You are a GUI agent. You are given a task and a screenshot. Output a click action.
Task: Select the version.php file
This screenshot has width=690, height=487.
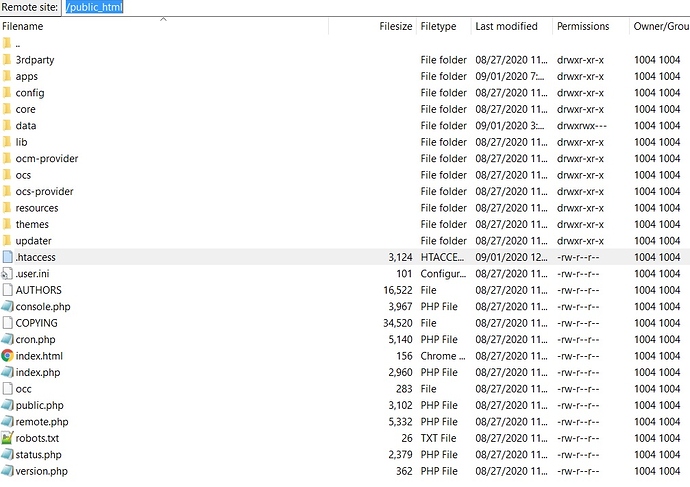coord(41,471)
